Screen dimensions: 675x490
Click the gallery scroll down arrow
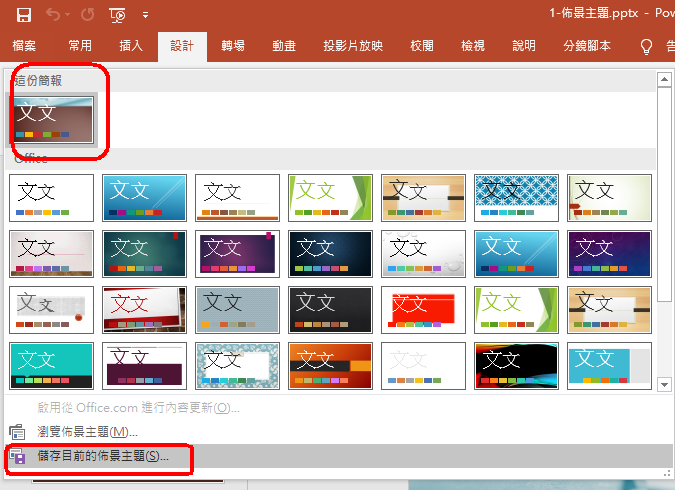(664, 385)
